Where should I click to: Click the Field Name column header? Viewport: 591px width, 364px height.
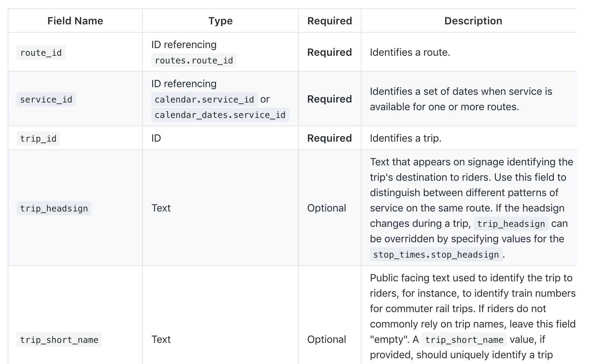[x=75, y=21]
